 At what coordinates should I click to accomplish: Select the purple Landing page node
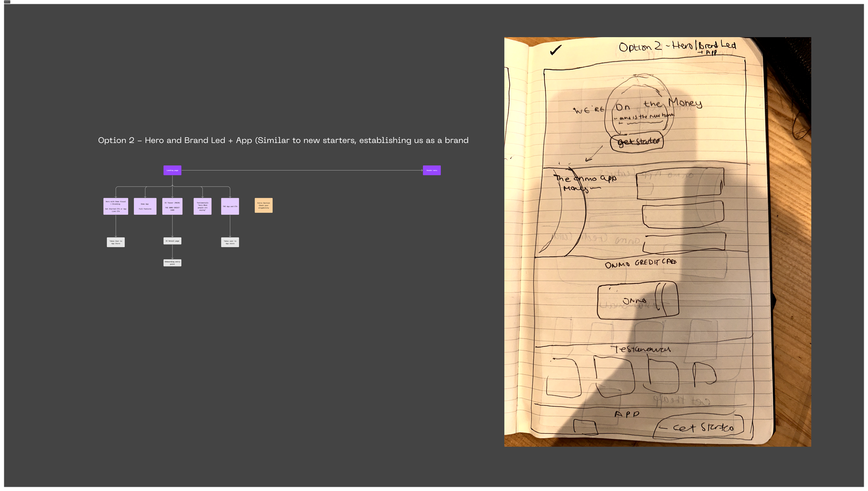pyautogui.click(x=172, y=170)
